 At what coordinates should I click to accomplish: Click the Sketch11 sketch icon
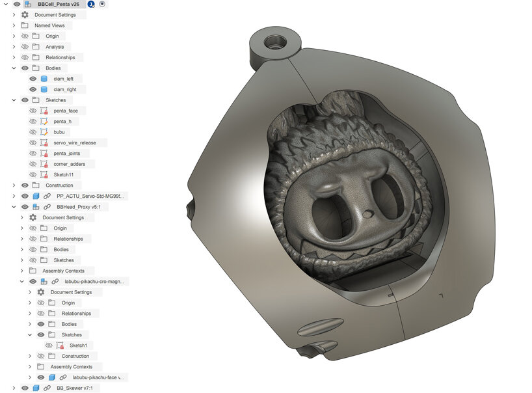(44, 175)
